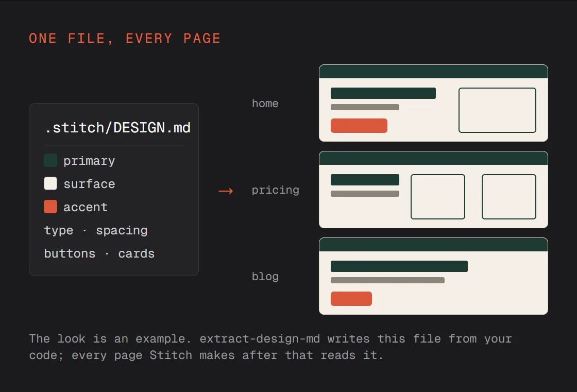Click the dark green title bar in blog mockup
Screen dimensions: 577x392
pos(399,266)
